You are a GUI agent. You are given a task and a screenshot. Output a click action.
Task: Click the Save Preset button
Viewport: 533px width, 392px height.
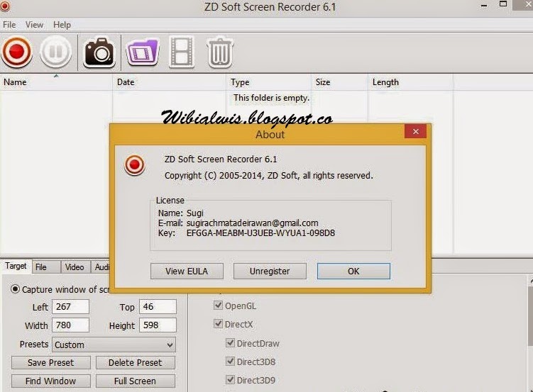coord(50,362)
